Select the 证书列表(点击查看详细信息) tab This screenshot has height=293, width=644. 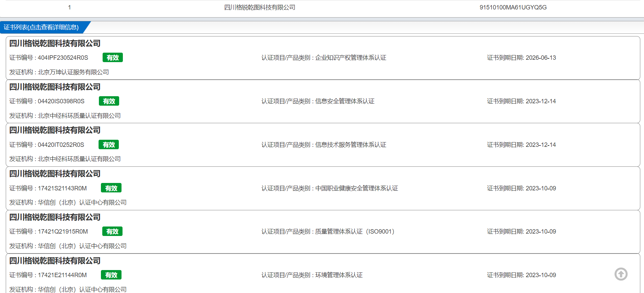tap(41, 27)
